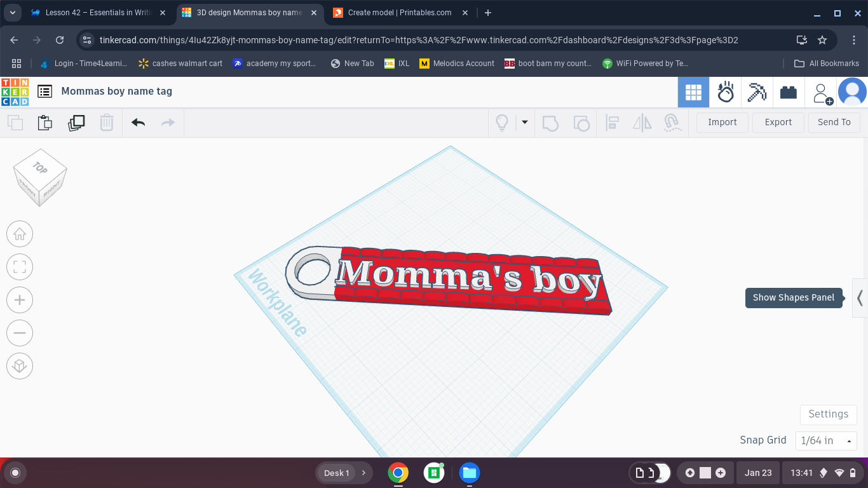Click the Cruise tool icon

(672, 123)
